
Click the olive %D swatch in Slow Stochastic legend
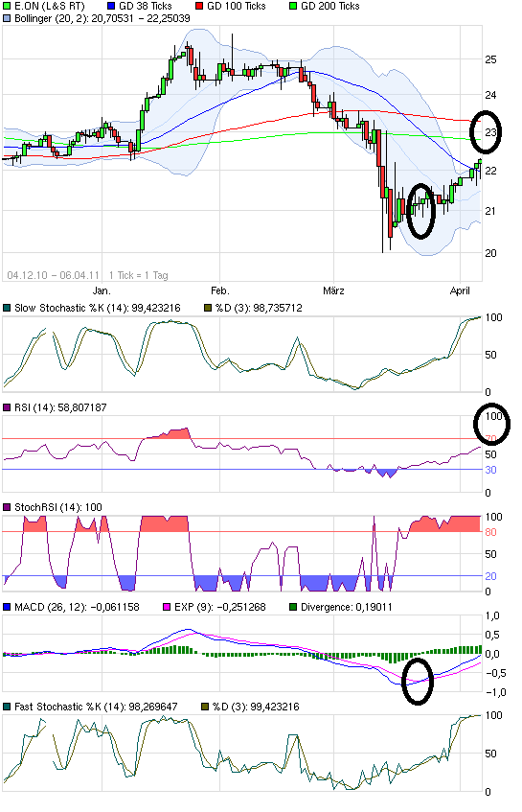pyautogui.click(x=208, y=308)
